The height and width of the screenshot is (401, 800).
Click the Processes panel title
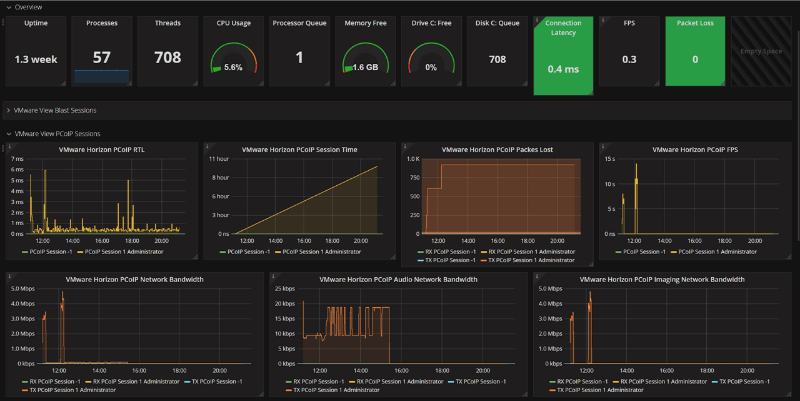102,23
